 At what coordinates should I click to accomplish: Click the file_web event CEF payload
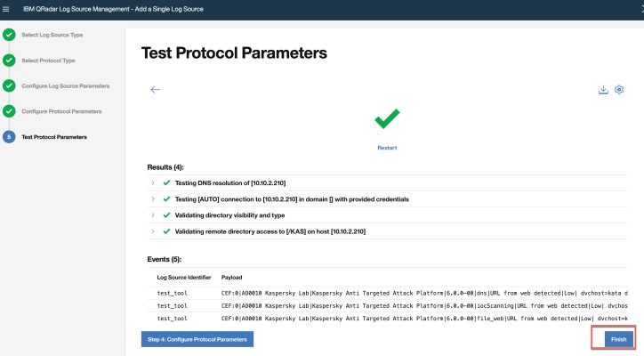[424, 319]
